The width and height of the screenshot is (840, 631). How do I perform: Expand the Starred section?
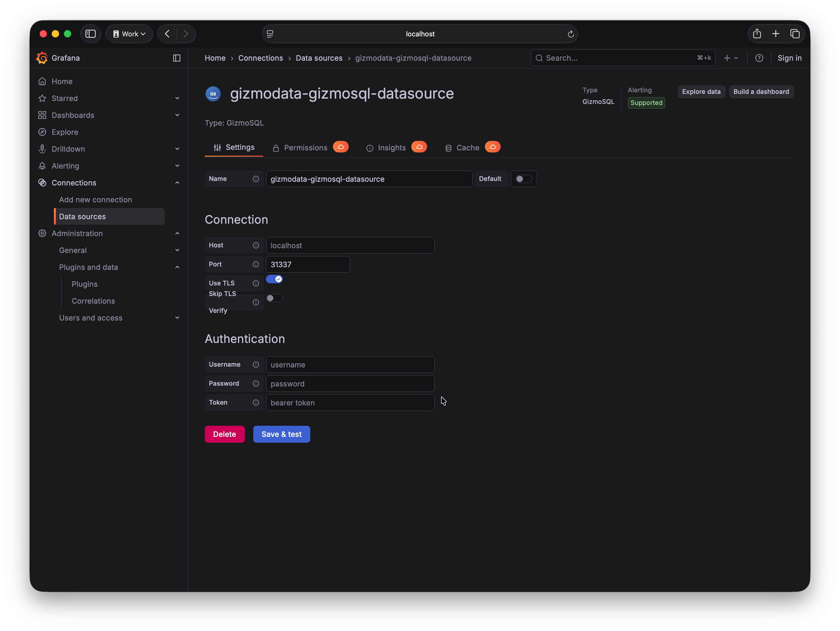[x=177, y=98]
